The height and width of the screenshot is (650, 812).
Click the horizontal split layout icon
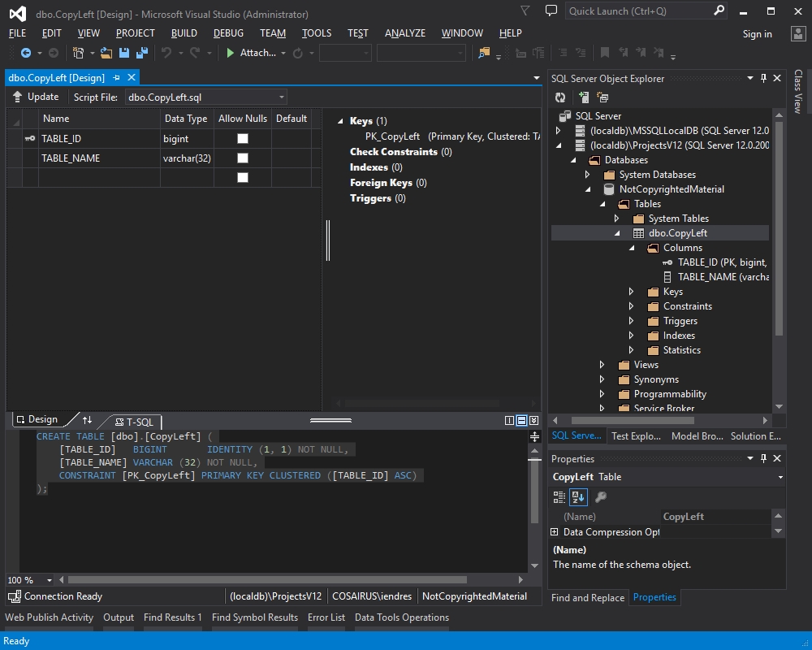point(522,420)
